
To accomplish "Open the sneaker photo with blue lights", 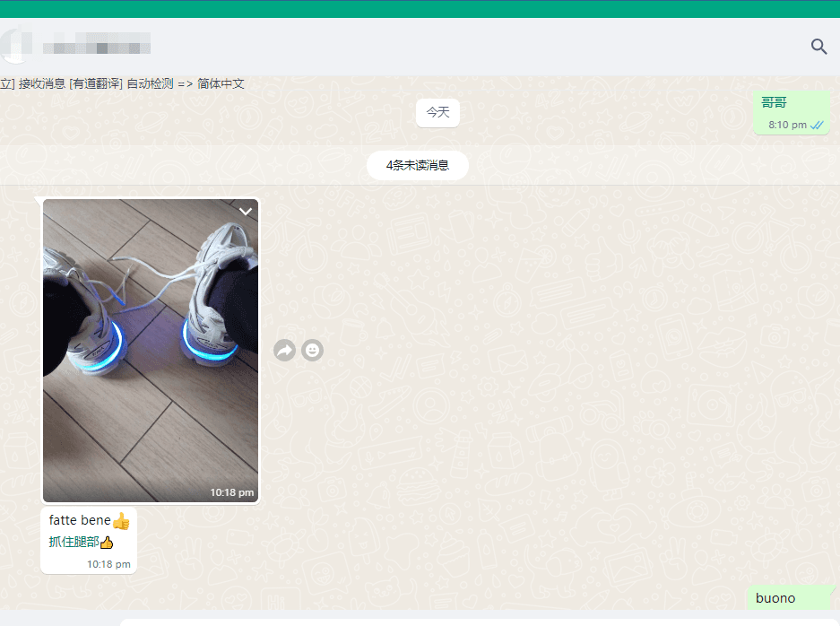I will pyautogui.click(x=151, y=350).
